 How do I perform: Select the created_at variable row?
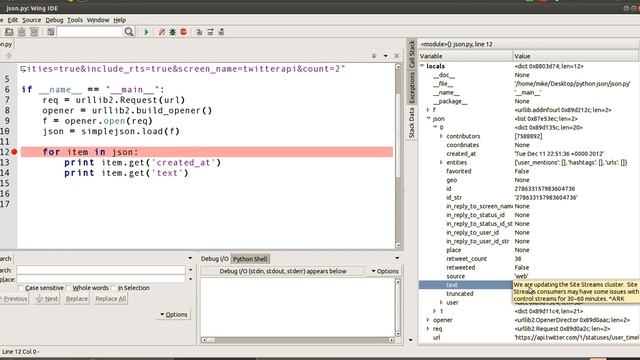(x=529, y=154)
